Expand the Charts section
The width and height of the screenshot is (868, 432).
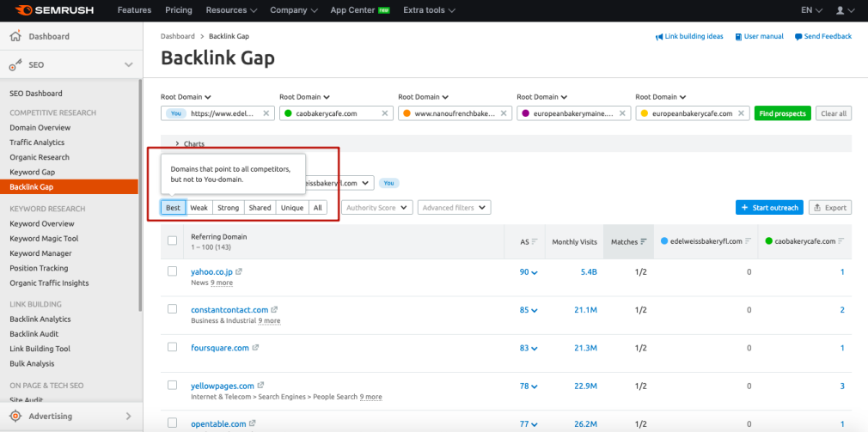177,144
